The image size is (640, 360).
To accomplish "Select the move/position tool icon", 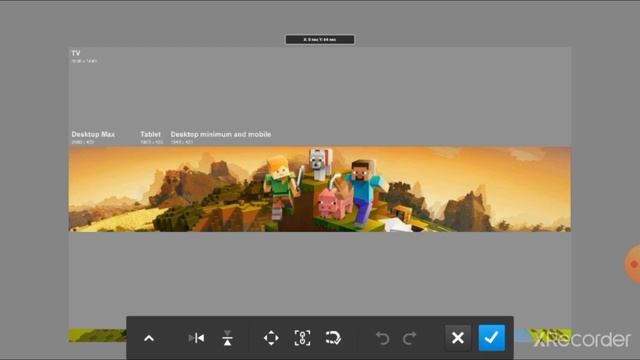I will (271, 338).
